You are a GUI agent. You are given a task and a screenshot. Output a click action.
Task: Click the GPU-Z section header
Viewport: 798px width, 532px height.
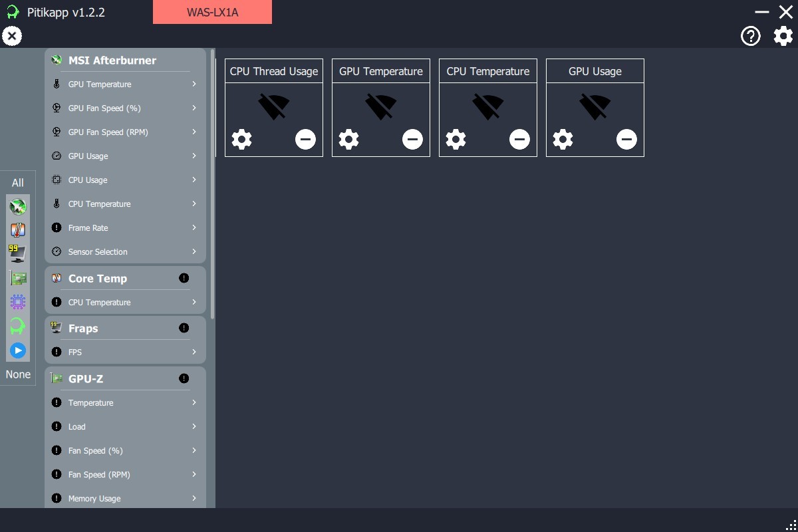pos(125,378)
